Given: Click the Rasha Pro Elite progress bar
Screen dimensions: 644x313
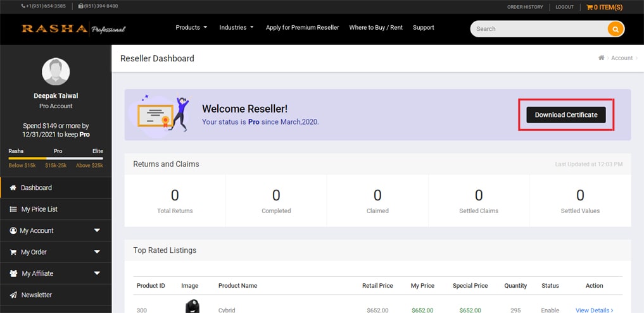Looking at the screenshot, I should point(56,158).
